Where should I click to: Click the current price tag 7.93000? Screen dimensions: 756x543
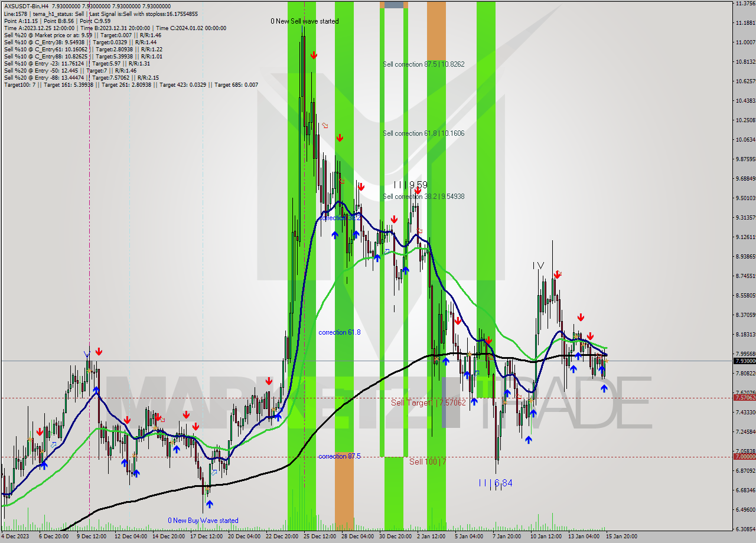[745, 361]
